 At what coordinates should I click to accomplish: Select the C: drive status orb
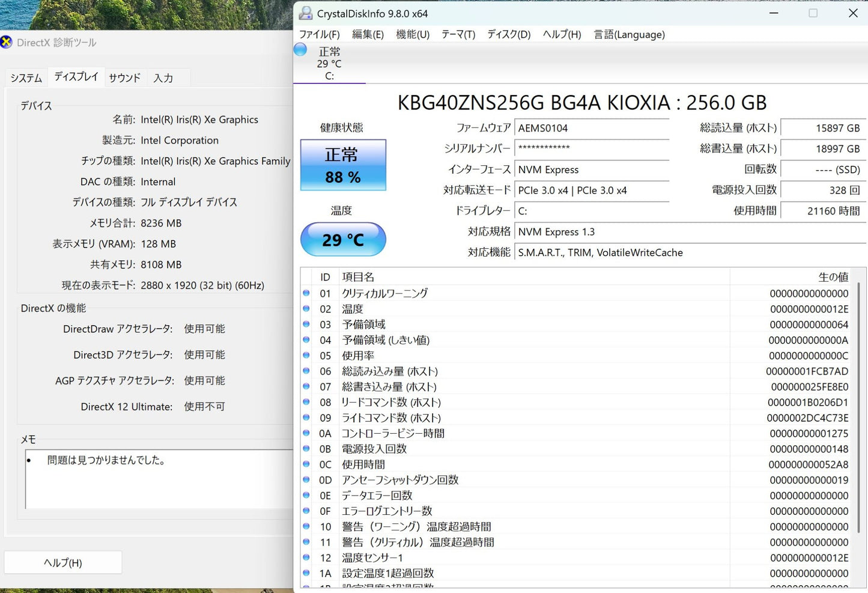pyautogui.click(x=300, y=50)
